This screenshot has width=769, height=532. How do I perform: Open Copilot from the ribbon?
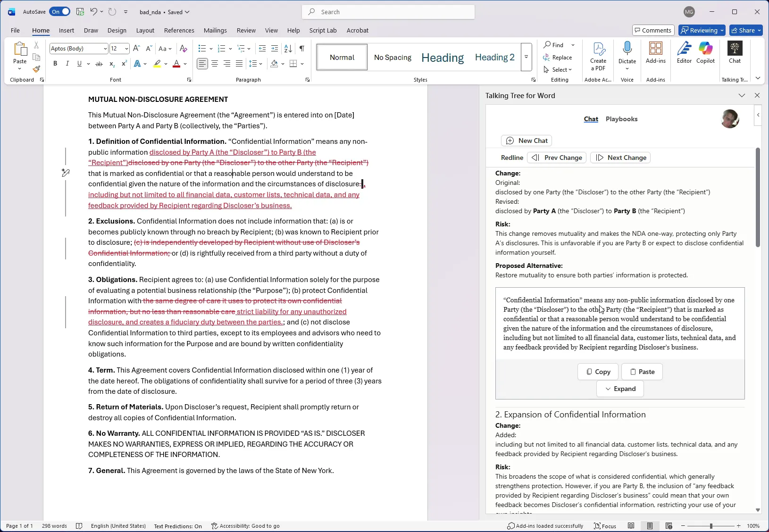point(706,52)
